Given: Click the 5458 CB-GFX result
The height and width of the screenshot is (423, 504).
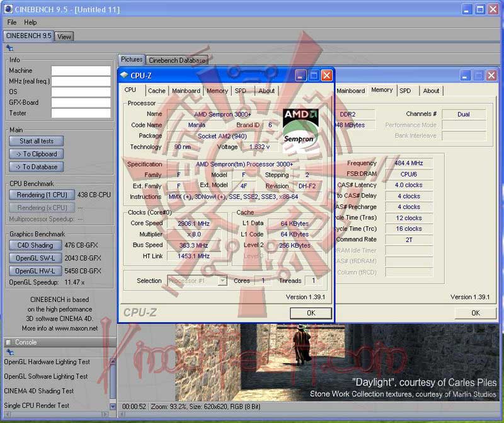Looking at the screenshot, I should click(x=83, y=271).
